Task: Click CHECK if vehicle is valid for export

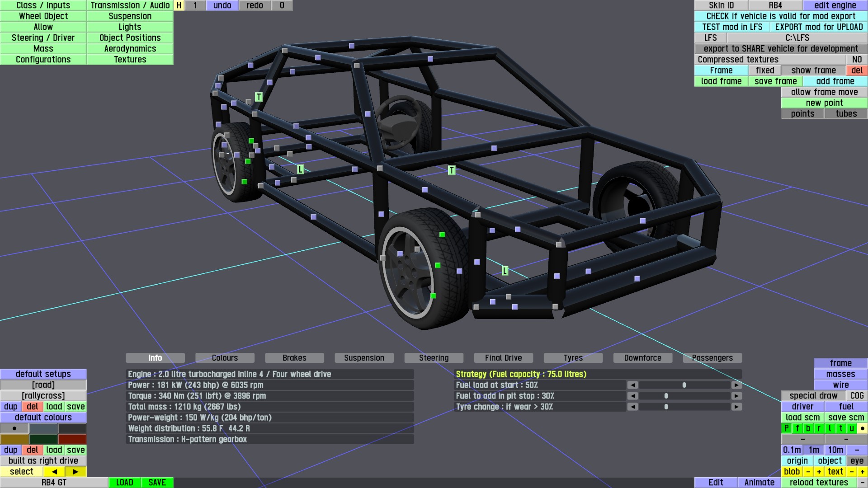Action: click(x=781, y=16)
